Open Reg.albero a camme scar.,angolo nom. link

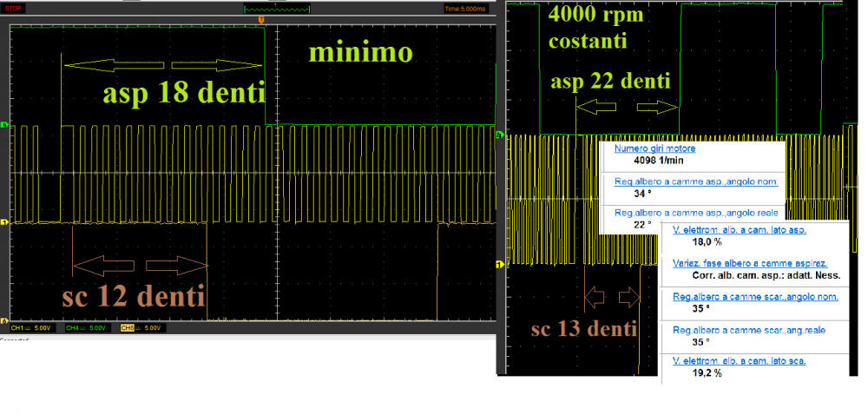point(756,297)
